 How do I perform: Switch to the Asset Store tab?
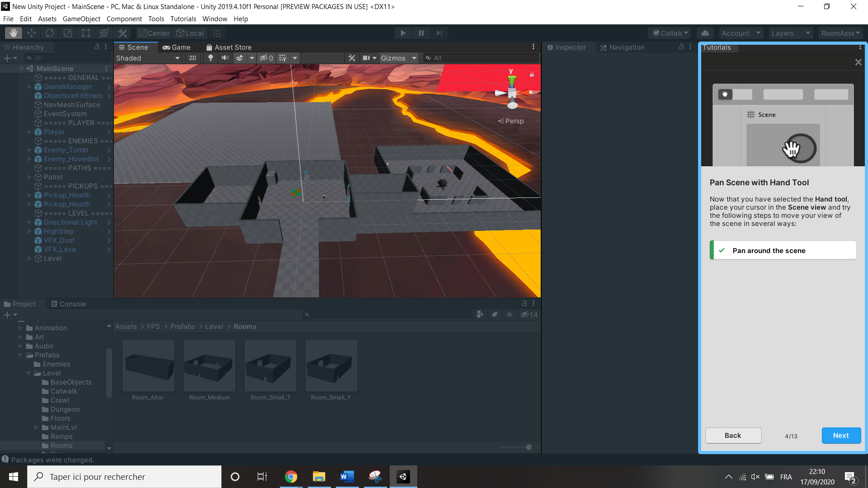(x=229, y=47)
